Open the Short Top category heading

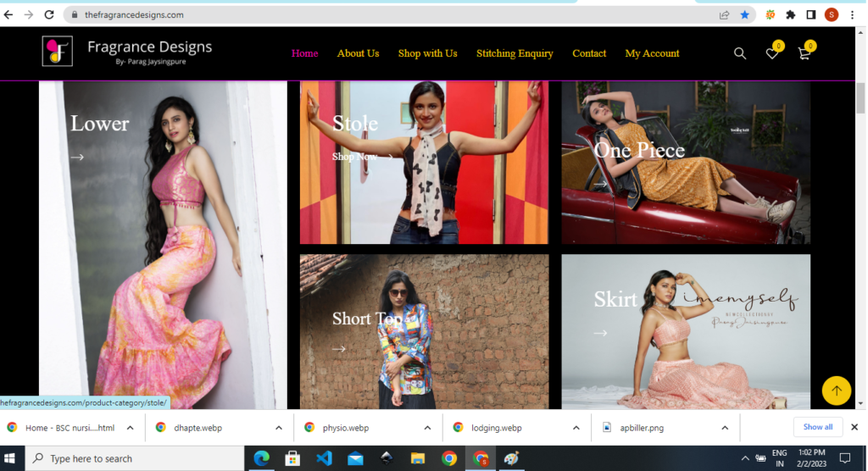point(367,319)
